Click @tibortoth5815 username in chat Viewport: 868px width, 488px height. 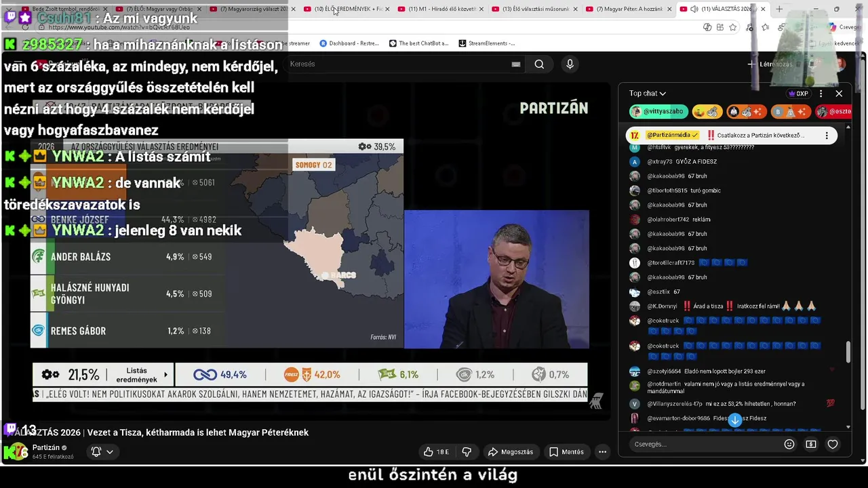(669, 190)
